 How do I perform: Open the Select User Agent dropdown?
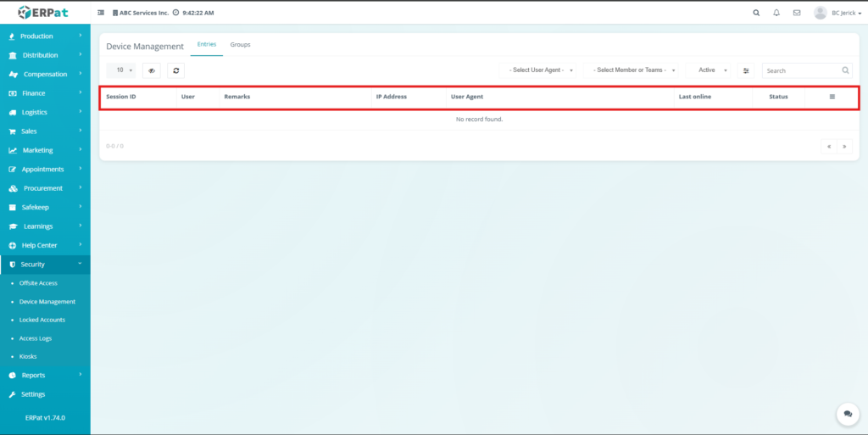click(x=541, y=70)
